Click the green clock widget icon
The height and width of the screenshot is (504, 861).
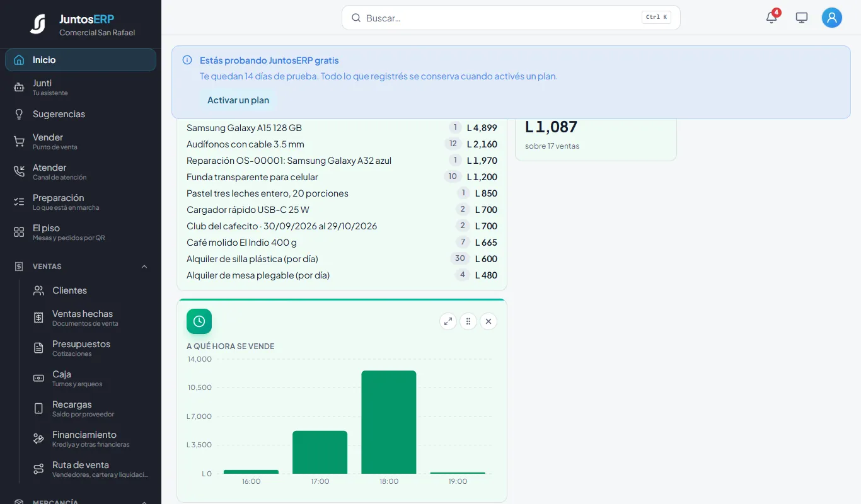[199, 321]
